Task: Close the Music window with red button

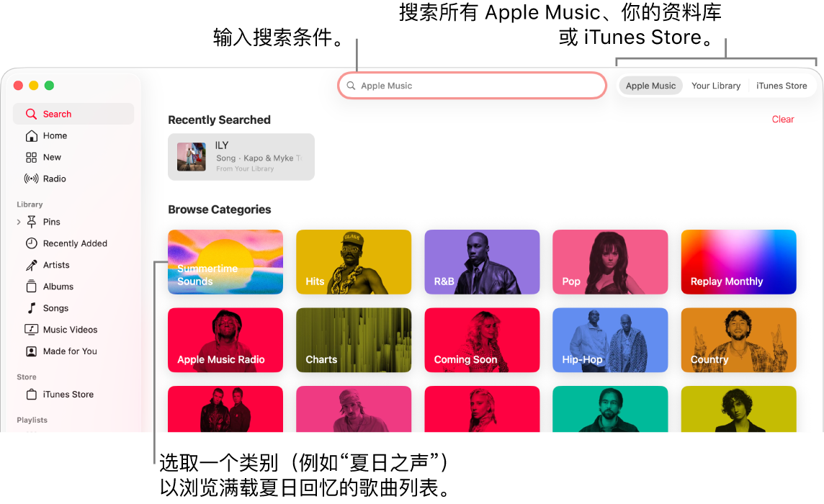Action: coord(19,86)
